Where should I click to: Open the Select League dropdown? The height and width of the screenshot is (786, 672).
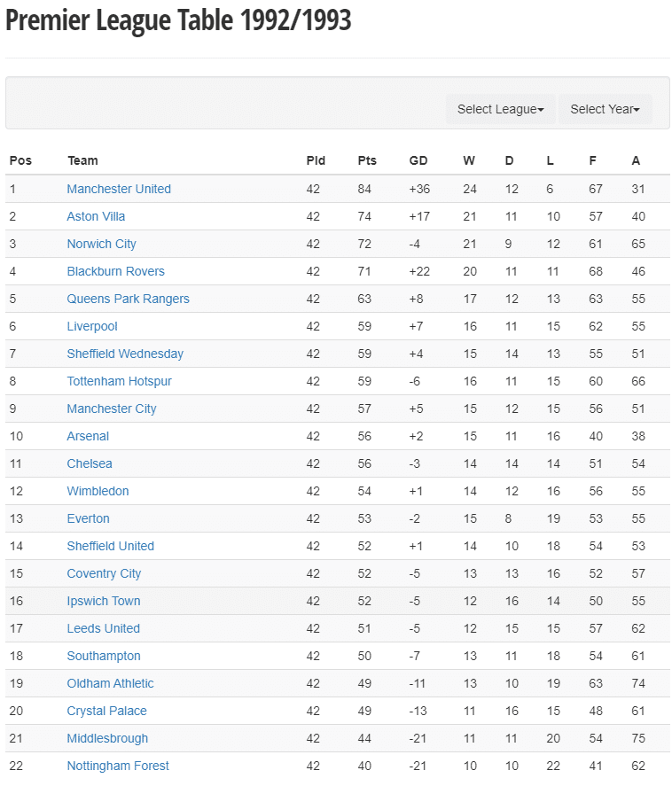tap(500, 109)
